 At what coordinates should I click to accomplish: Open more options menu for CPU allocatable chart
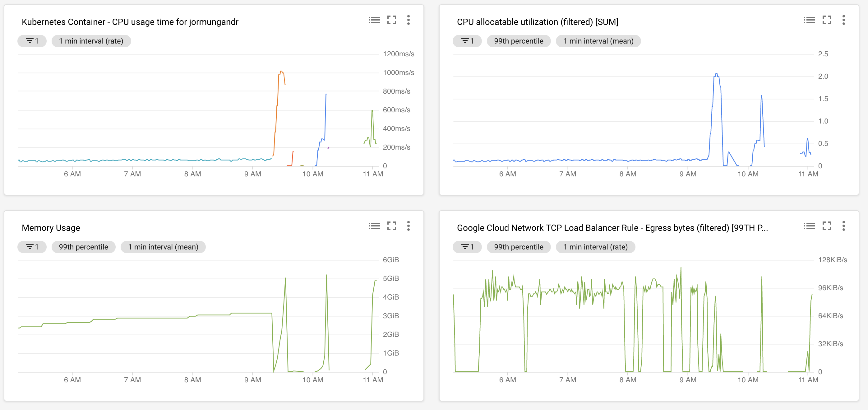[844, 20]
